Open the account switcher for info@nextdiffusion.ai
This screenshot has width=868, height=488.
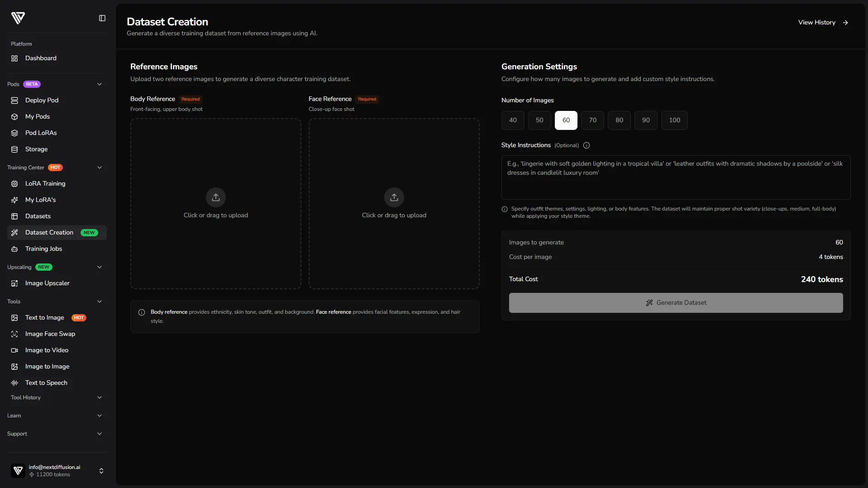101,471
